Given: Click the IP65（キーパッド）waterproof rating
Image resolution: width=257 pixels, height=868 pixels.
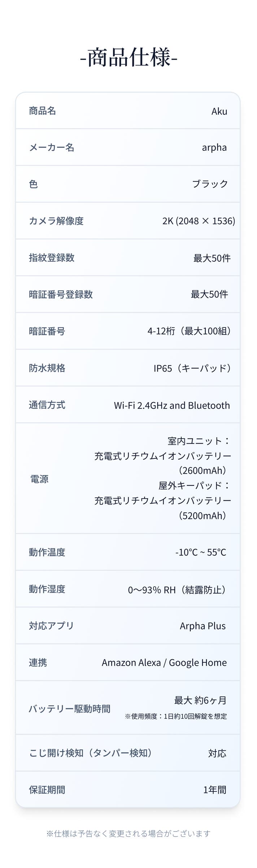Looking at the screenshot, I should [192, 368].
